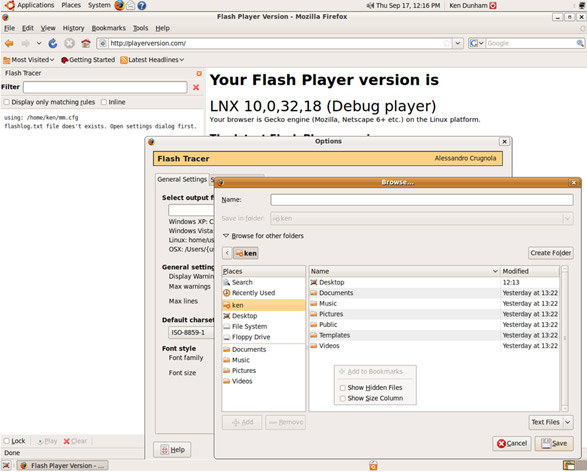
Task: Click the Name input field
Action: pos(422,200)
